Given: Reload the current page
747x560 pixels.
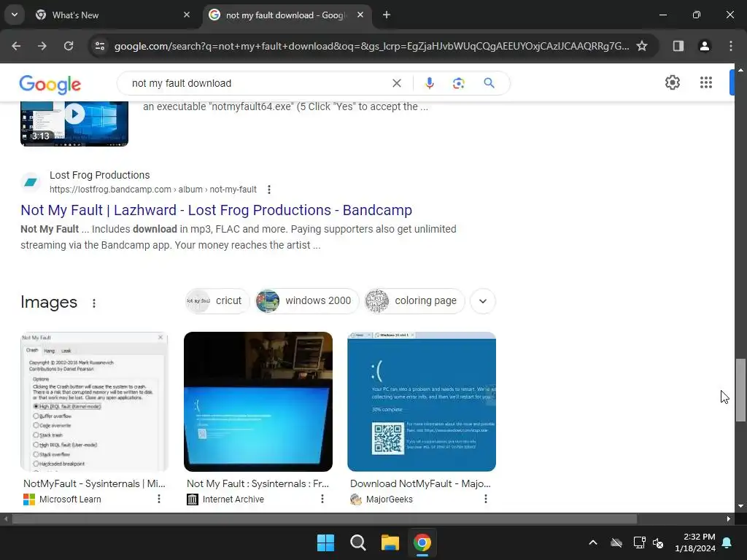Looking at the screenshot, I should 69,46.
